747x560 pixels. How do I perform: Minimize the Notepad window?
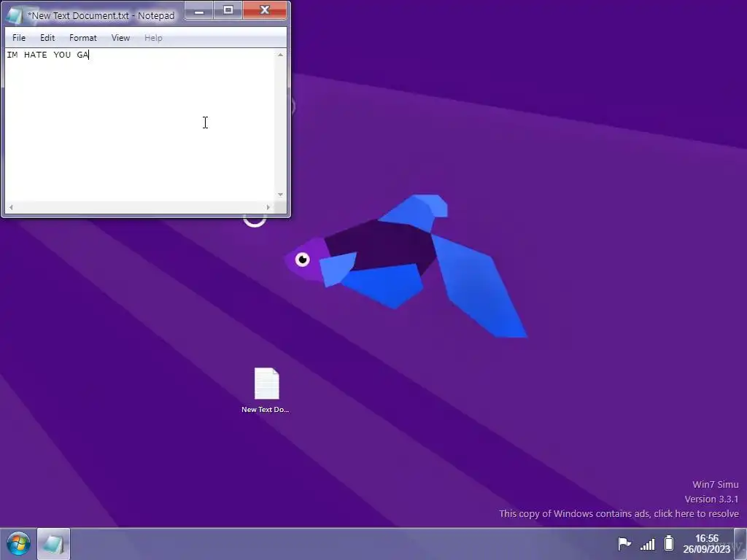(199, 10)
